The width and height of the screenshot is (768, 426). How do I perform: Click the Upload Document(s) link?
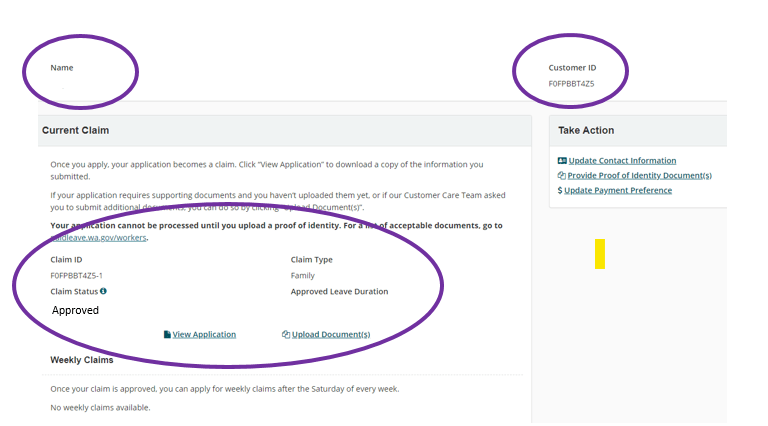point(331,334)
